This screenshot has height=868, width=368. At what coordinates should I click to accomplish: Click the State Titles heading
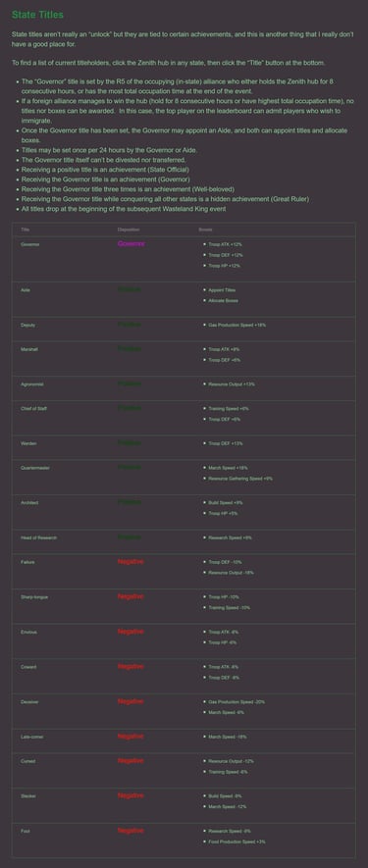tap(37, 15)
